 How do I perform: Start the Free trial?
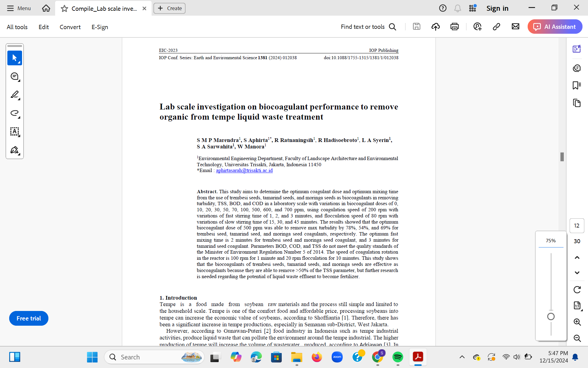click(x=29, y=318)
